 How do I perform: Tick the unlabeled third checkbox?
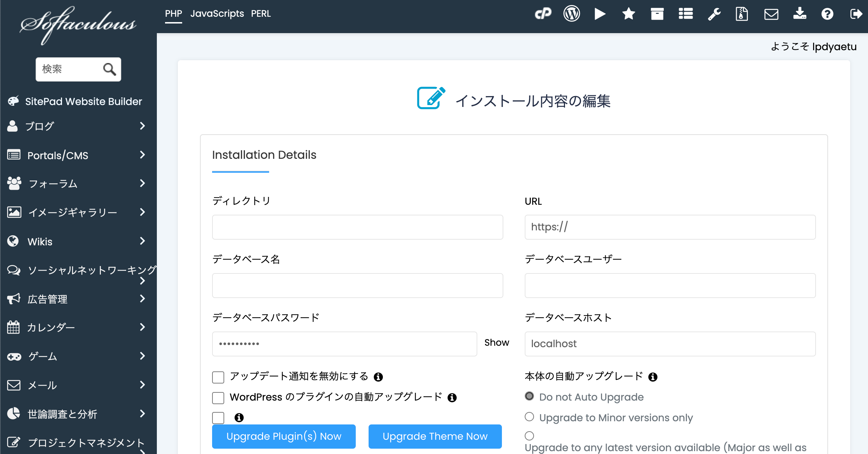click(x=218, y=418)
